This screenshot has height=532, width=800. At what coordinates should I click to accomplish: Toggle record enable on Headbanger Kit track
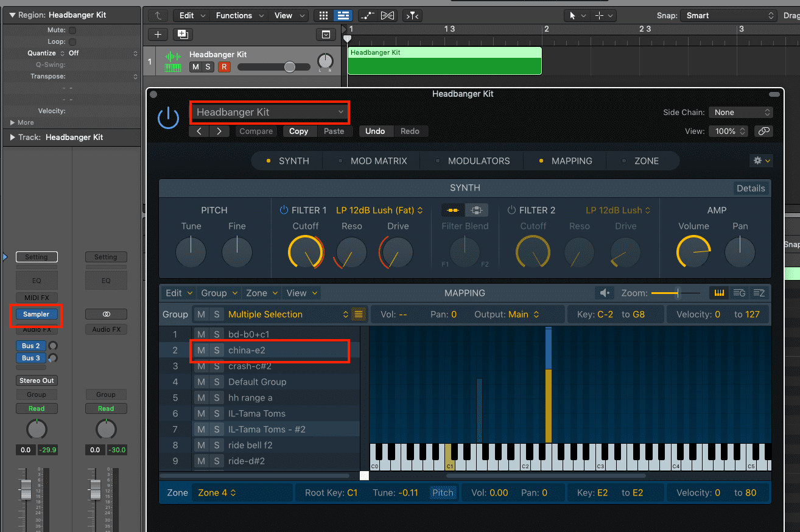[224, 67]
